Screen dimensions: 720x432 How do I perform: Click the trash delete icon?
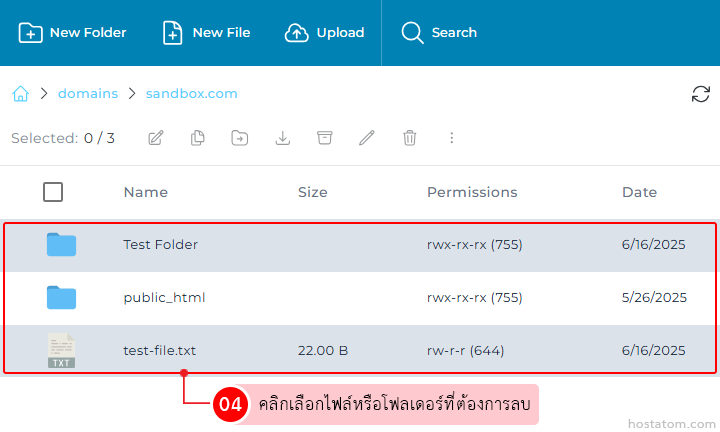pyautogui.click(x=409, y=138)
